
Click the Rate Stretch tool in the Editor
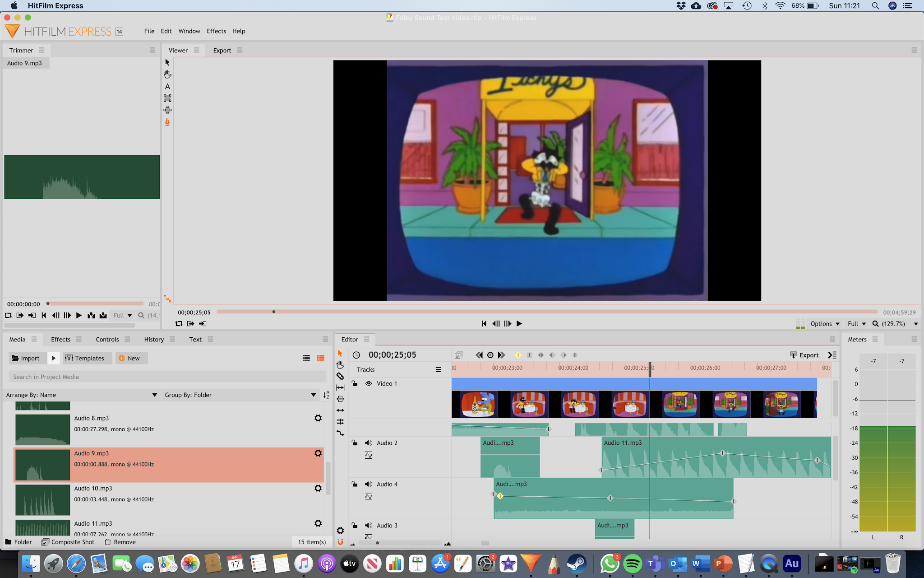pos(340,433)
